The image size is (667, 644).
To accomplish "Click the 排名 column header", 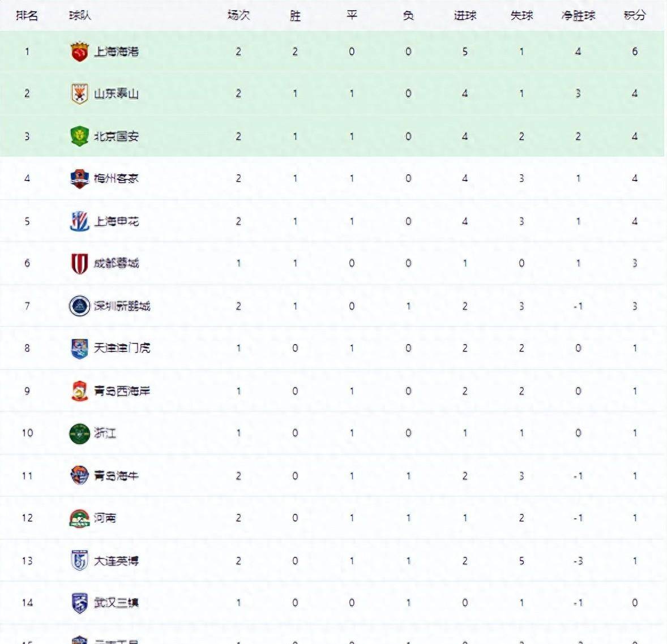I will (27, 15).
